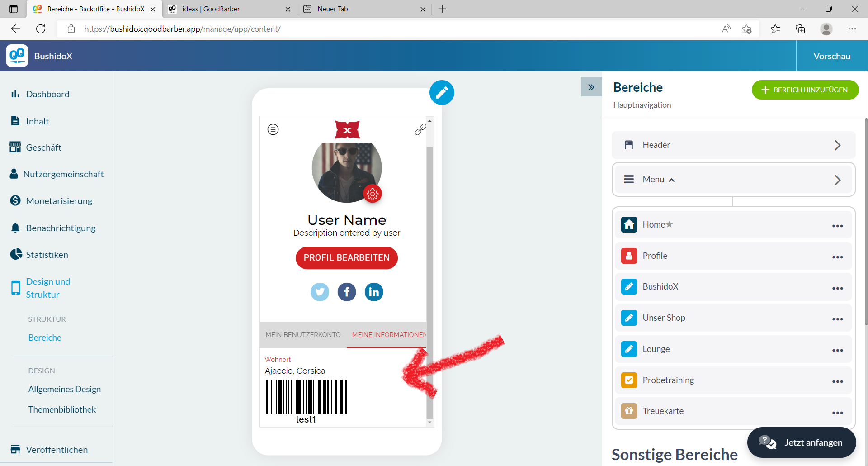Image resolution: width=868 pixels, height=466 pixels.
Task: Open options menu for Profile section
Action: pos(838,257)
